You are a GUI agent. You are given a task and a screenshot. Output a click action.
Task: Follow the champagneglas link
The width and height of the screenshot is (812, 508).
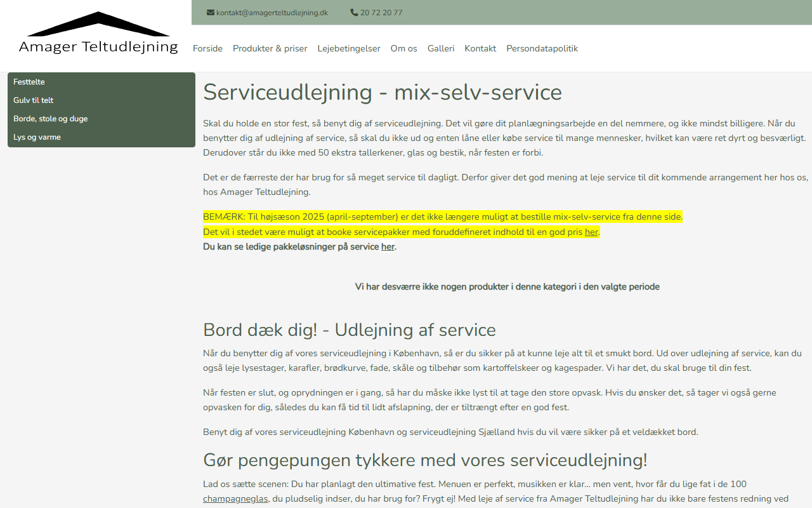click(x=235, y=499)
